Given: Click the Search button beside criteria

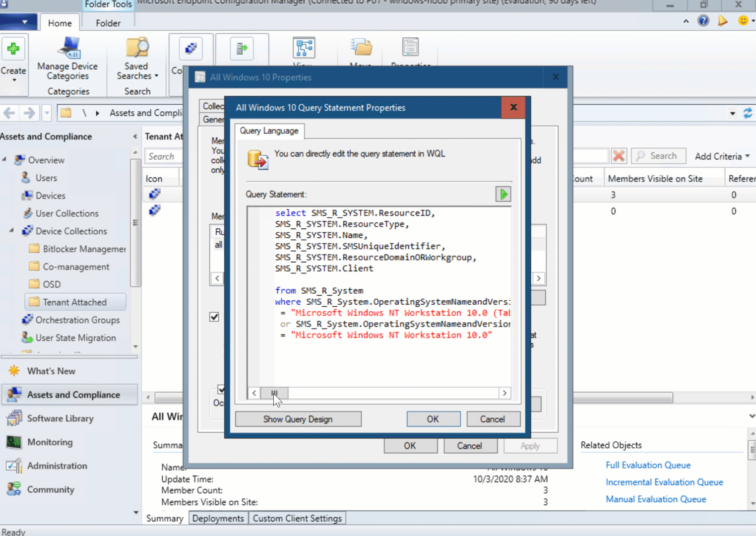Looking at the screenshot, I should click(658, 156).
